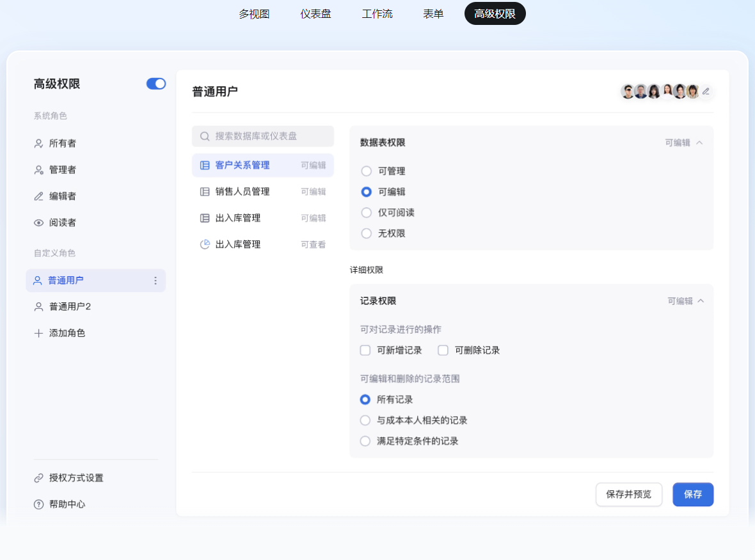Select the pencil icon for 编辑者 role
Image resolution: width=755 pixels, height=560 pixels.
[x=38, y=196]
